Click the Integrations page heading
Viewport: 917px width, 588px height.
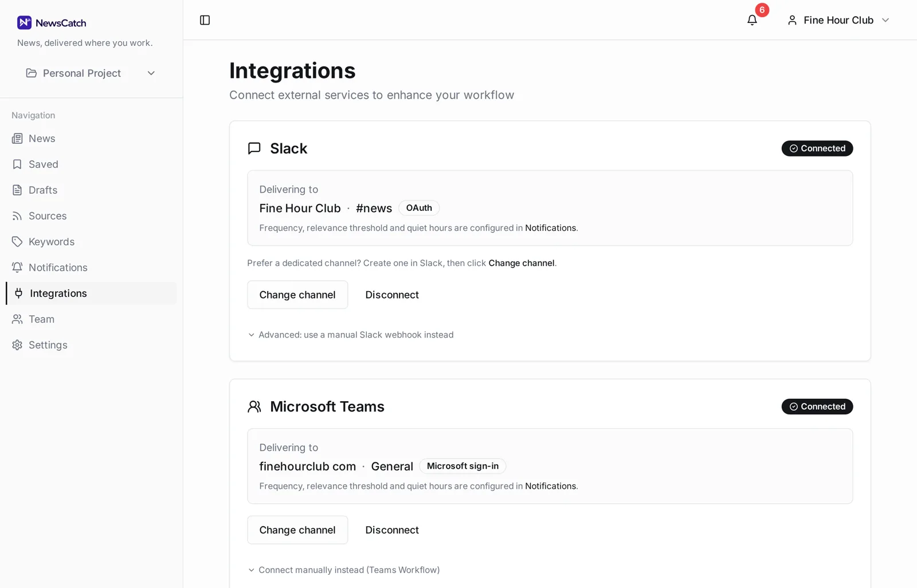coord(292,71)
